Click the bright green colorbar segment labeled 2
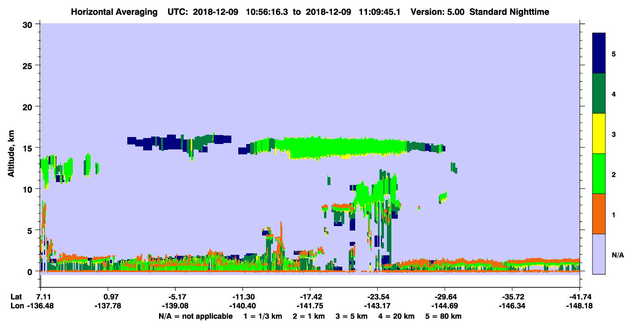Viewport: 644px width, 330px height. pos(599,174)
